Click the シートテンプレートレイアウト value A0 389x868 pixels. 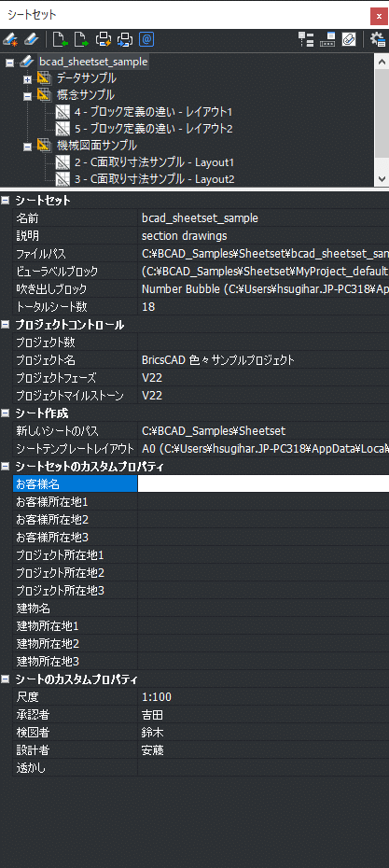(x=263, y=448)
